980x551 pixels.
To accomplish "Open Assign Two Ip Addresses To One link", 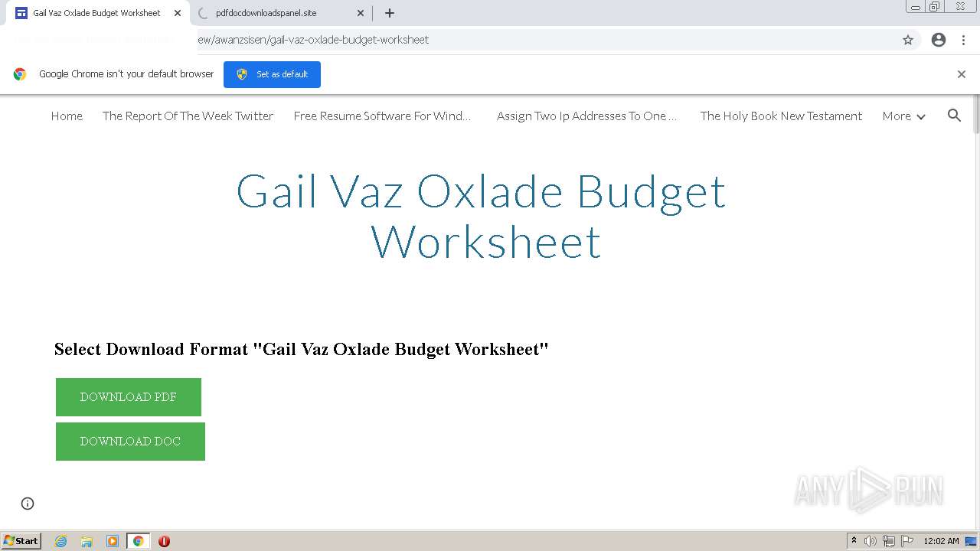I will (586, 116).
